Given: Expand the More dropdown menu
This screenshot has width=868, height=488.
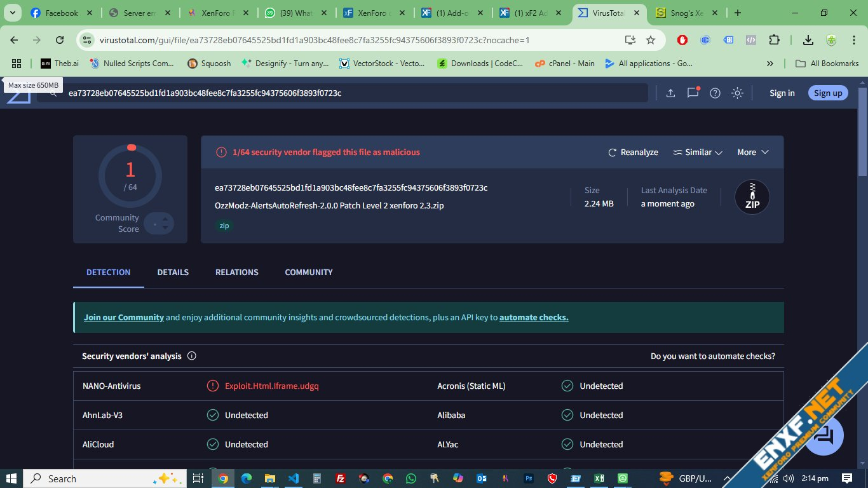Looking at the screenshot, I should [x=753, y=152].
